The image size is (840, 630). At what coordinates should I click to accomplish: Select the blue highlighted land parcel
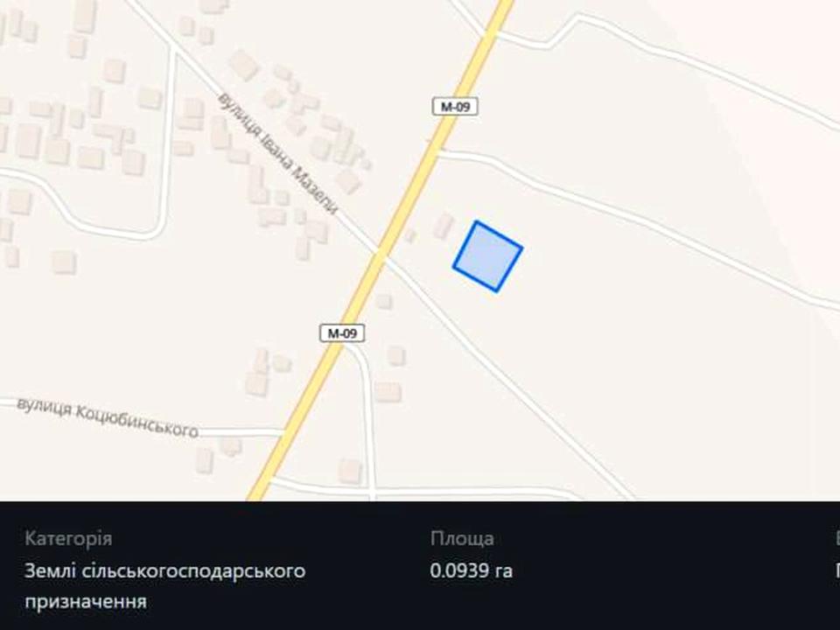click(x=487, y=256)
